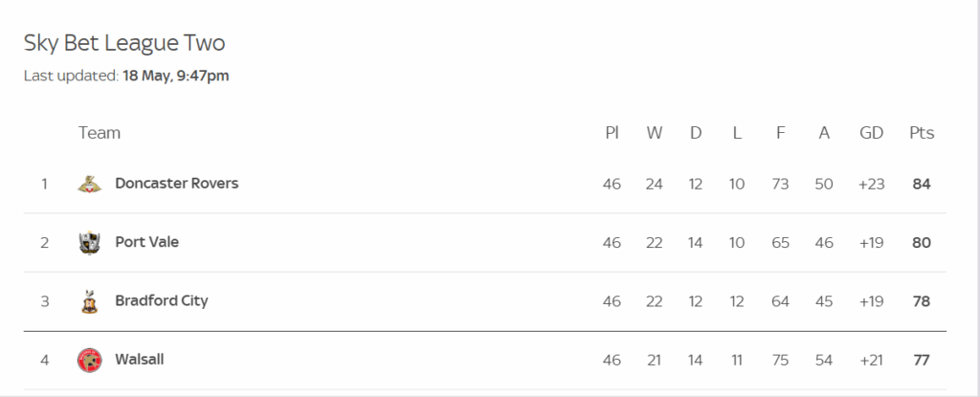Click the Bradford City club crest
This screenshot has height=397, width=980.
89,301
